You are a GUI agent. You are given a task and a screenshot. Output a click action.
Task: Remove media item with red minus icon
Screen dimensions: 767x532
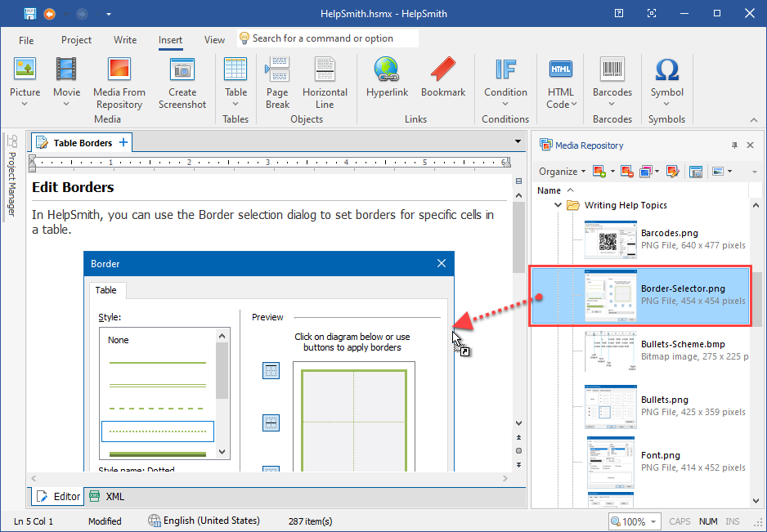pos(626,171)
